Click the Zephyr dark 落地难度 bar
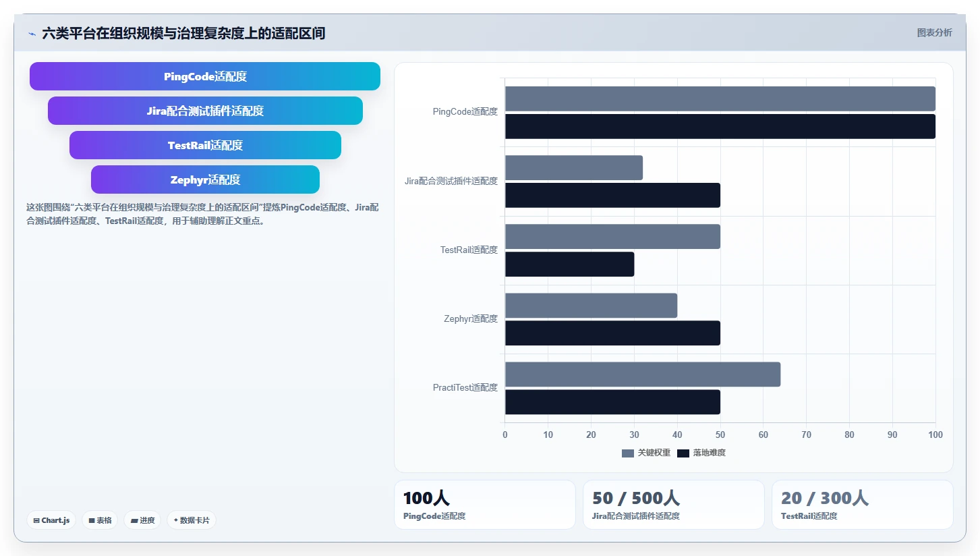980x556 pixels. pos(612,333)
